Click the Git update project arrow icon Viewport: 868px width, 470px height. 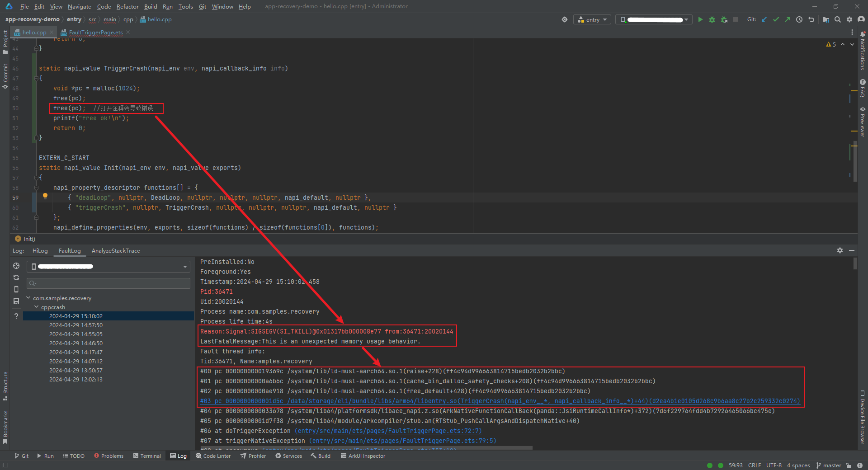764,19
